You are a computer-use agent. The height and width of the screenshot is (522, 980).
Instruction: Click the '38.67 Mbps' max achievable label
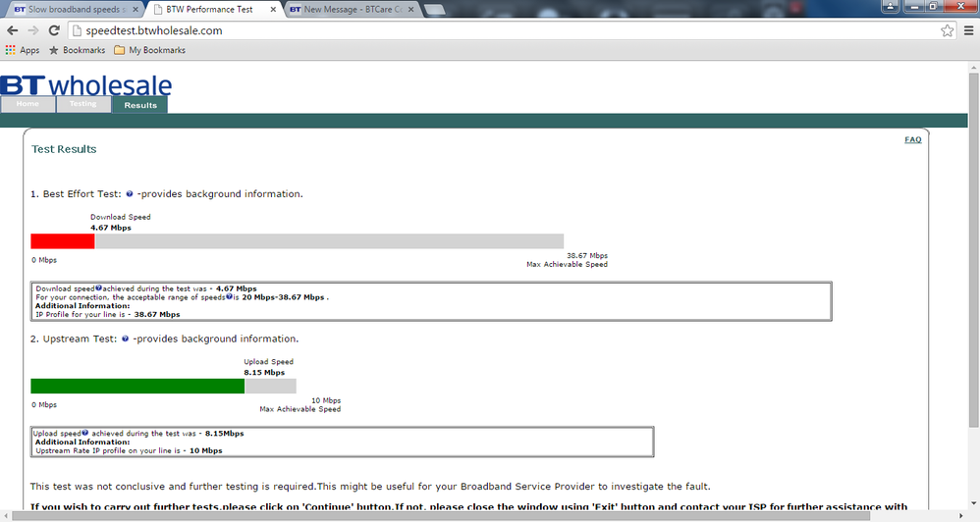click(587, 255)
